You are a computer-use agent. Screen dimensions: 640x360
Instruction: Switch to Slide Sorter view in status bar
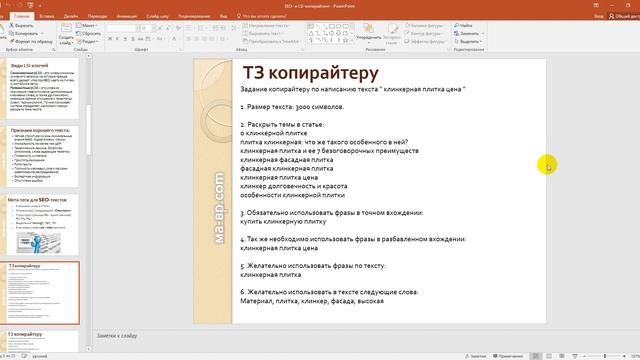pyautogui.click(x=549, y=356)
